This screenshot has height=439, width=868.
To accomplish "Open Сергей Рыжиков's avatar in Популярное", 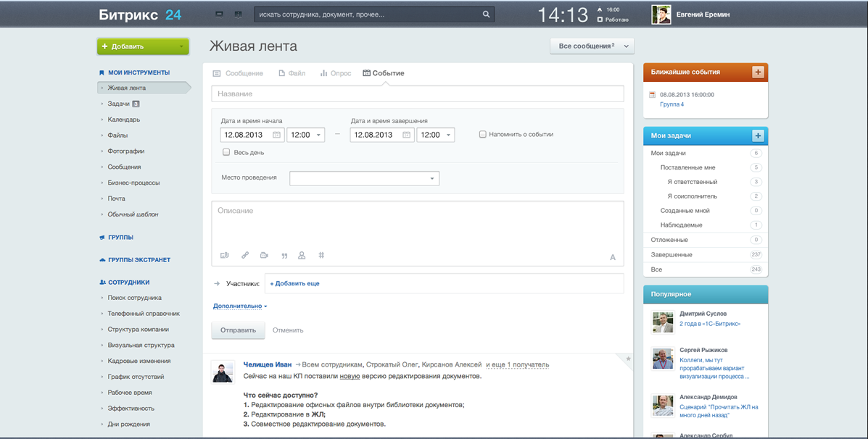I will click(x=663, y=359).
